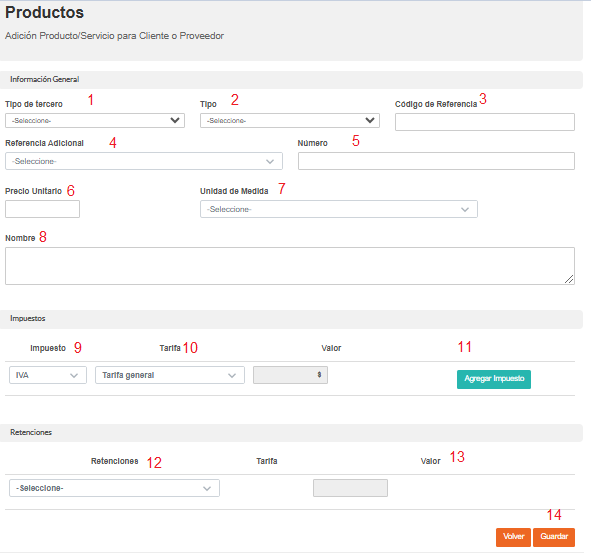This screenshot has height=557, width=591.
Task: Click the Agregar Impuesto button
Action: 494,379
